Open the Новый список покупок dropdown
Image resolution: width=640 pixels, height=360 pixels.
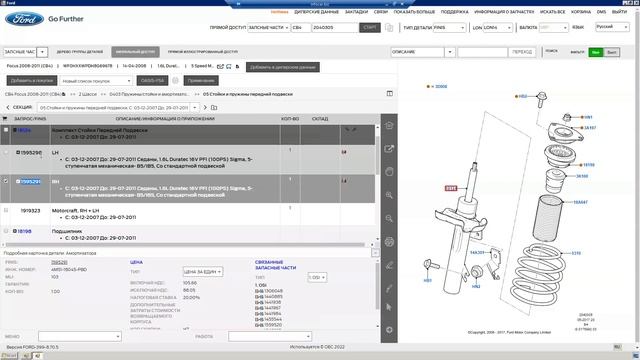point(96,81)
